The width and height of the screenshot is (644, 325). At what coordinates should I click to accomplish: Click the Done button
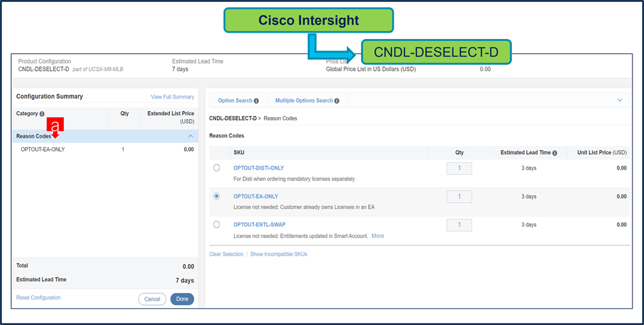[x=182, y=299]
